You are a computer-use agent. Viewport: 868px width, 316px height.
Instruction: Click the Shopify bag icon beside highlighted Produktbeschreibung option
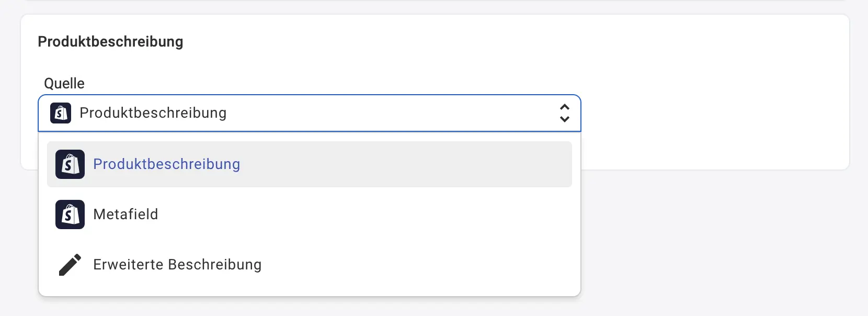point(70,164)
